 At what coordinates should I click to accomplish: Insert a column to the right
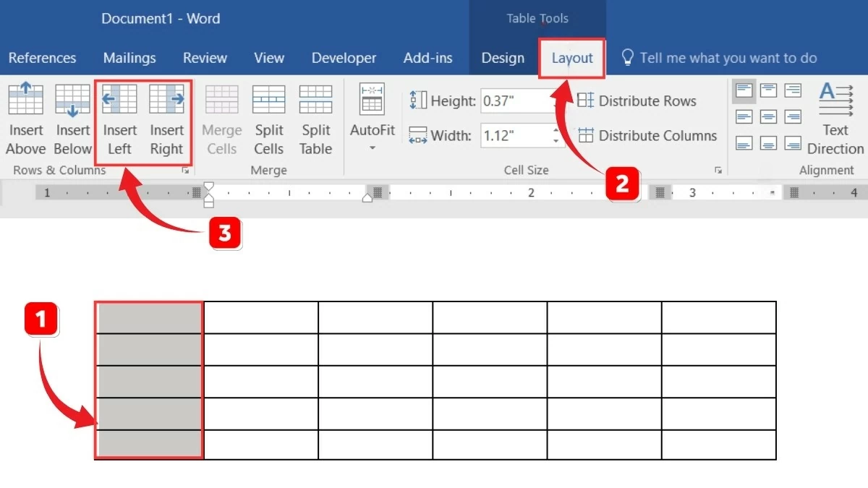(166, 119)
